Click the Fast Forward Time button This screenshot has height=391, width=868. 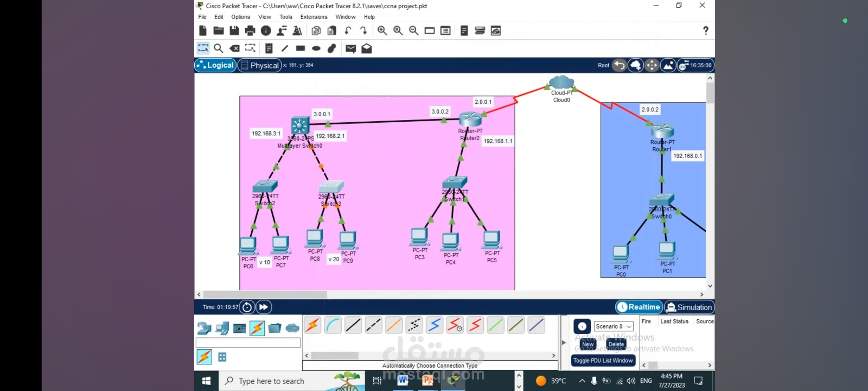click(x=264, y=307)
